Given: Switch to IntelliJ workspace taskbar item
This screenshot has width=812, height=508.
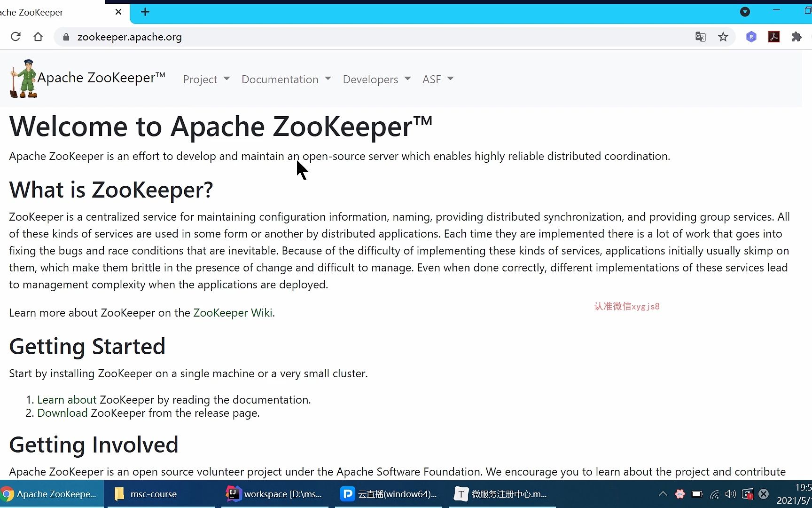Looking at the screenshot, I should 274,494.
